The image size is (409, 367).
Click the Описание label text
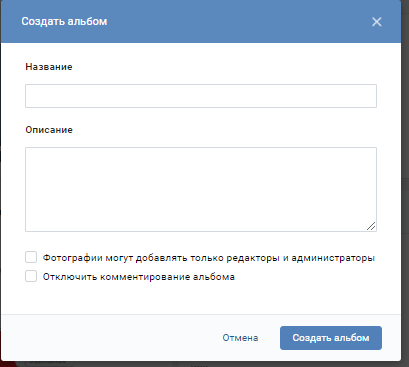49,130
